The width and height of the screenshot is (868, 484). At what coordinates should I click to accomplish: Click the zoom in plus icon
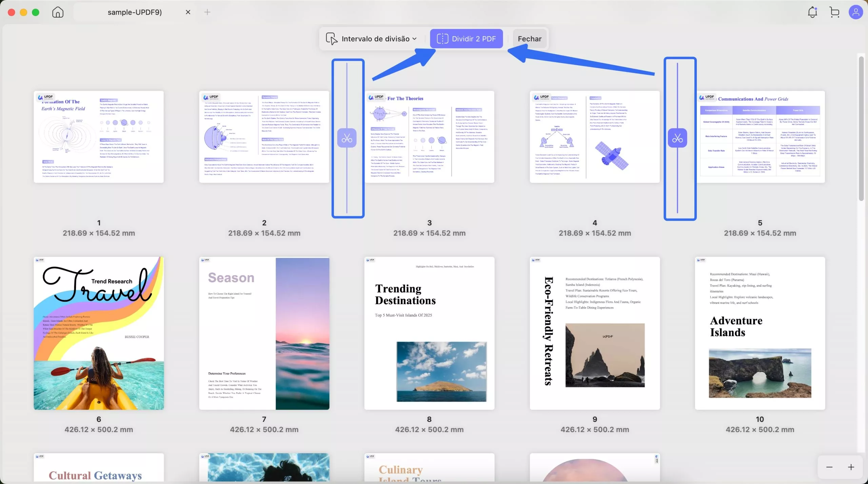point(851,467)
